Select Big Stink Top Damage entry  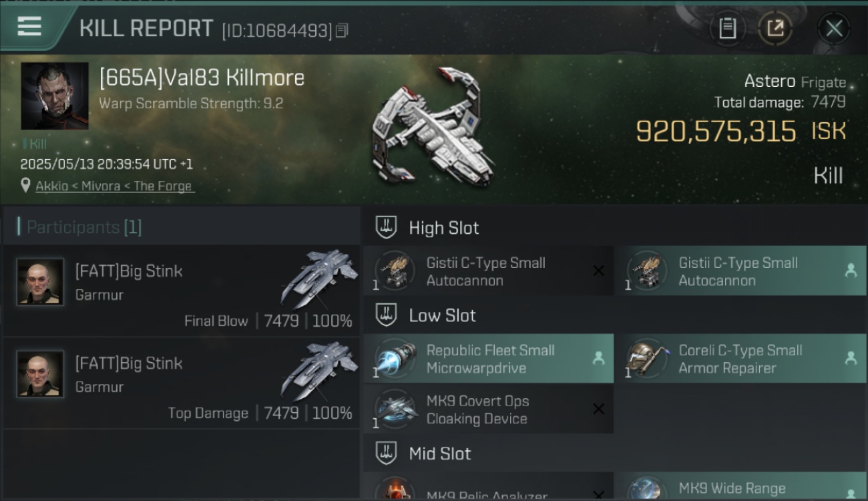tap(182, 383)
